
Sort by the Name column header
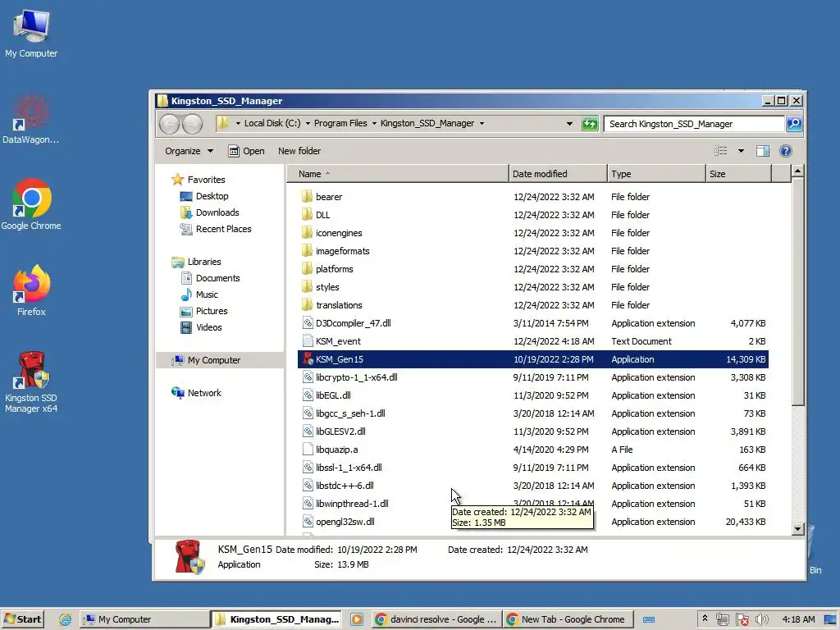tap(397, 174)
